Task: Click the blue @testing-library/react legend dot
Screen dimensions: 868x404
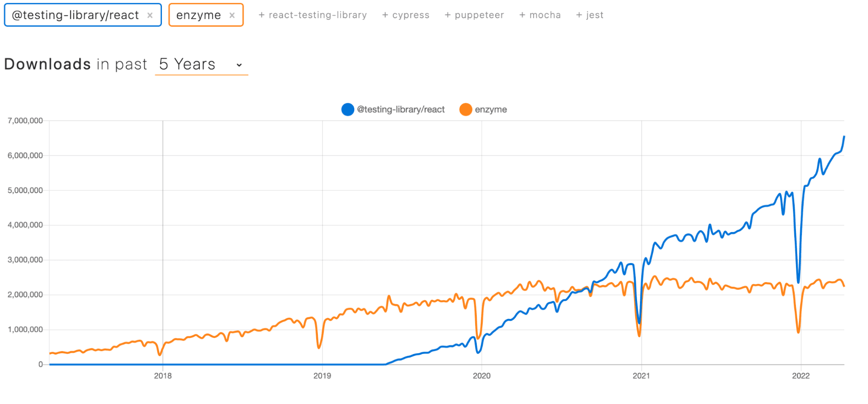Action: (x=347, y=109)
